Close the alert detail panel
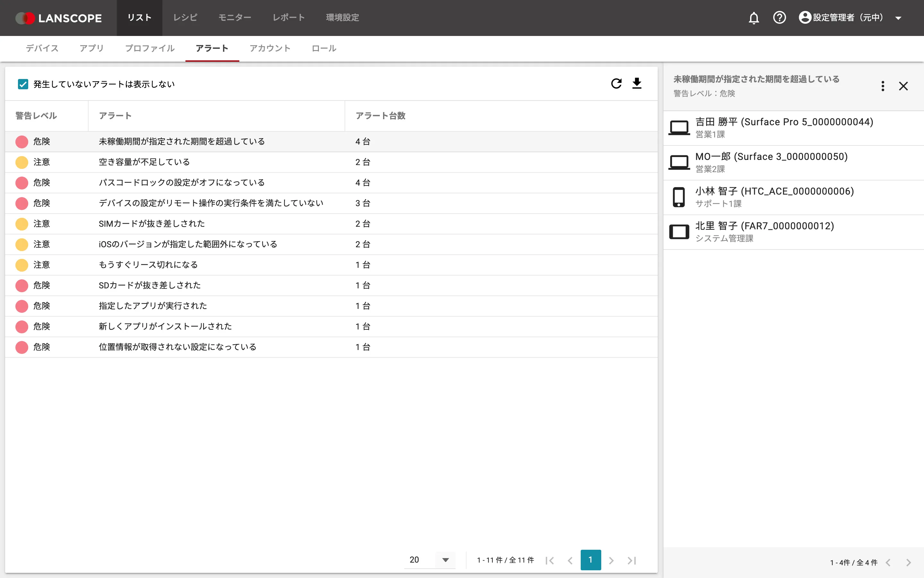The width and height of the screenshot is (924, 578). point(903,86)
